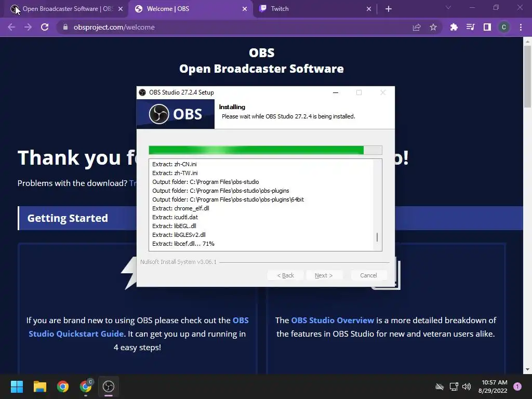Switch to the Welcome | OBS tab
Viewport: 532px width, 399px height.
[190, 9]
